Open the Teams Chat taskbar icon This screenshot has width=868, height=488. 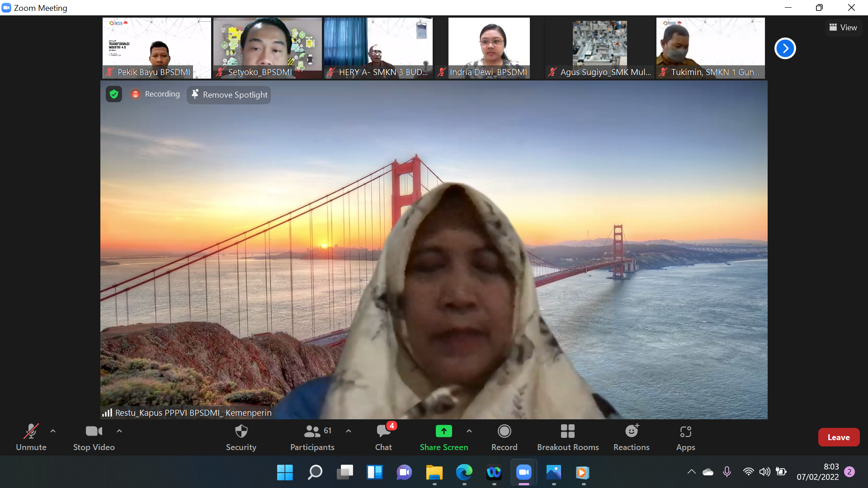coord(405,473)
